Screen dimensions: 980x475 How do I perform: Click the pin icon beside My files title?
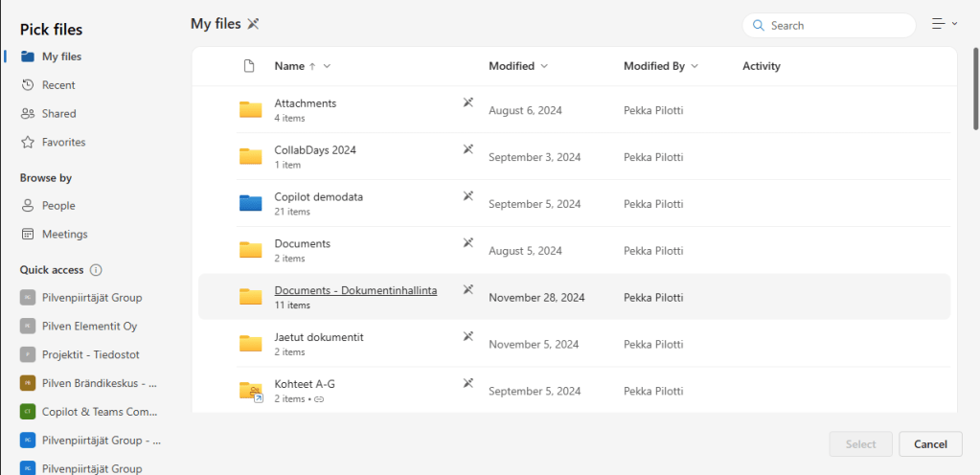(x=253, y=24)
